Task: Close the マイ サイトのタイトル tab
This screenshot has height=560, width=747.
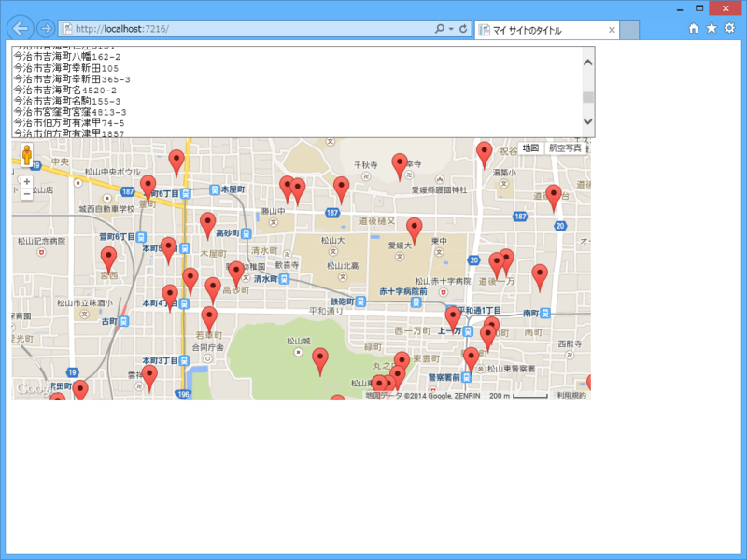Action: (612, 30)
